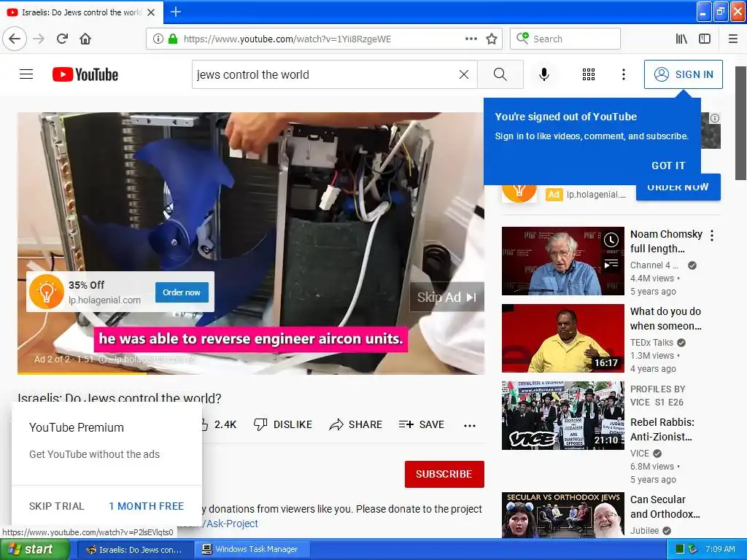Click the ad info icon near sidebar ad
This screenshot has height=560, width=747.
pos(715,118)
